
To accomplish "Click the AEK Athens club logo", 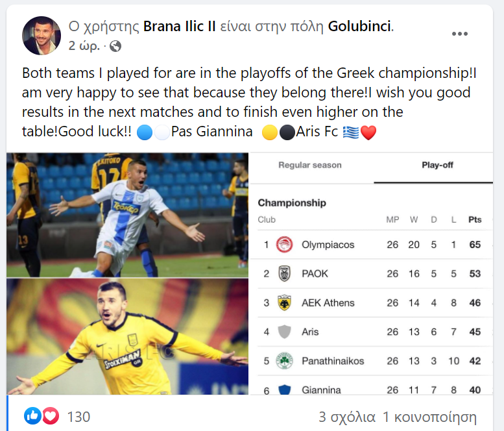I will pos(284,302).
